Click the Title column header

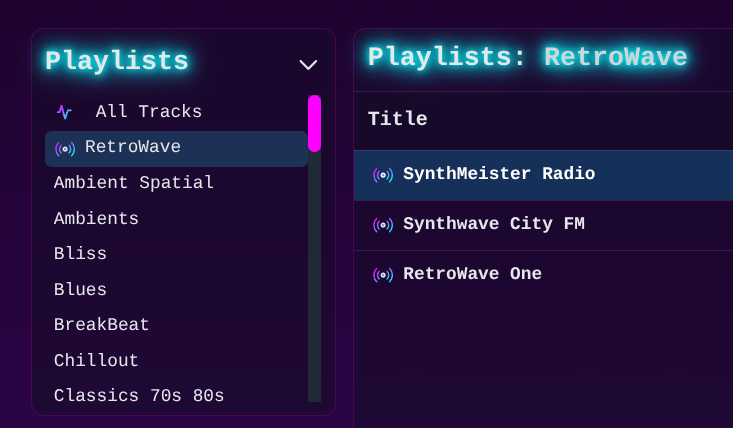[x=398, y=119]
